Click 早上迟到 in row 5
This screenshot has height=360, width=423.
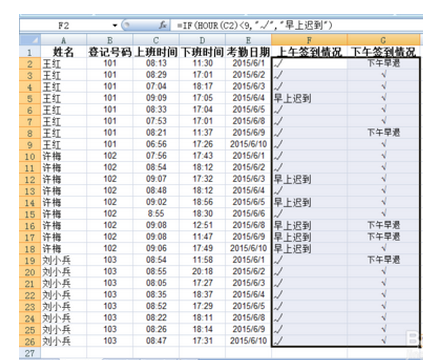[292, 98]
